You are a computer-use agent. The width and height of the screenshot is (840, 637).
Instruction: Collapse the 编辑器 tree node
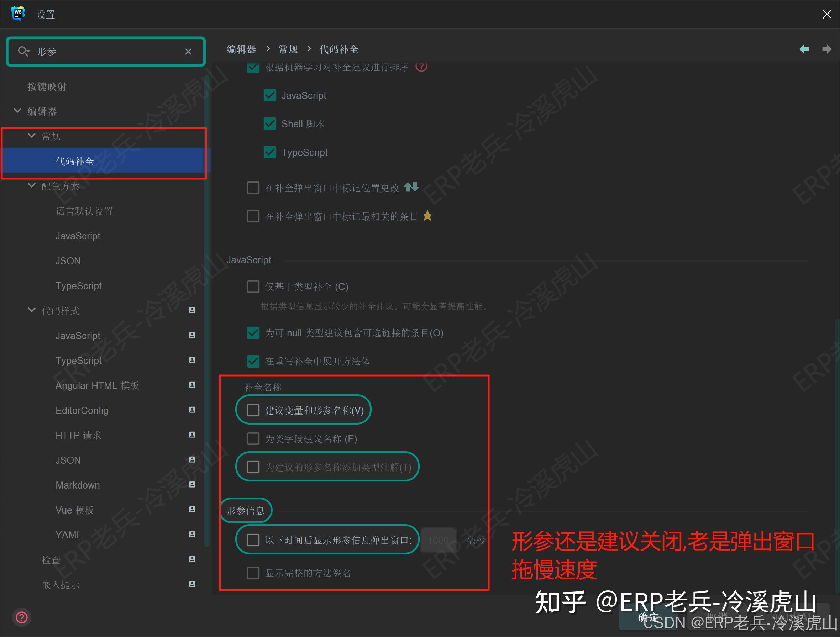coord(17,111)
